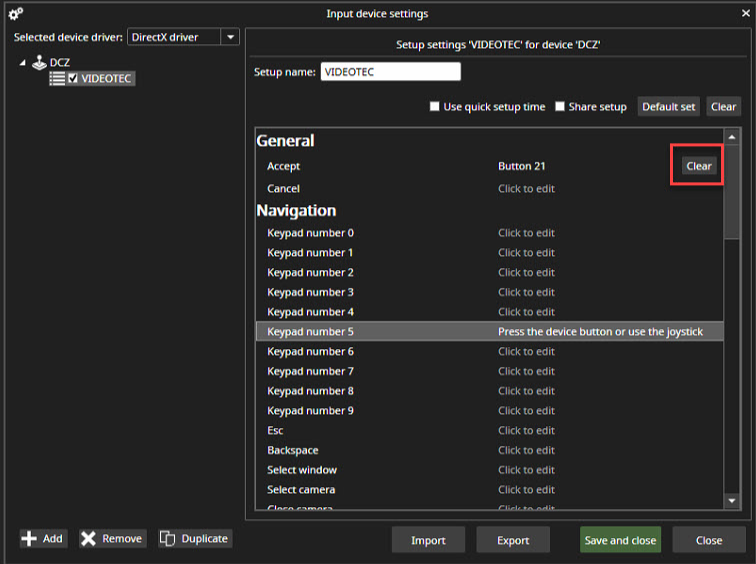Edit binding for Cancel action
The height and width of the screenshot is (564, 756).
coord(526,188)
